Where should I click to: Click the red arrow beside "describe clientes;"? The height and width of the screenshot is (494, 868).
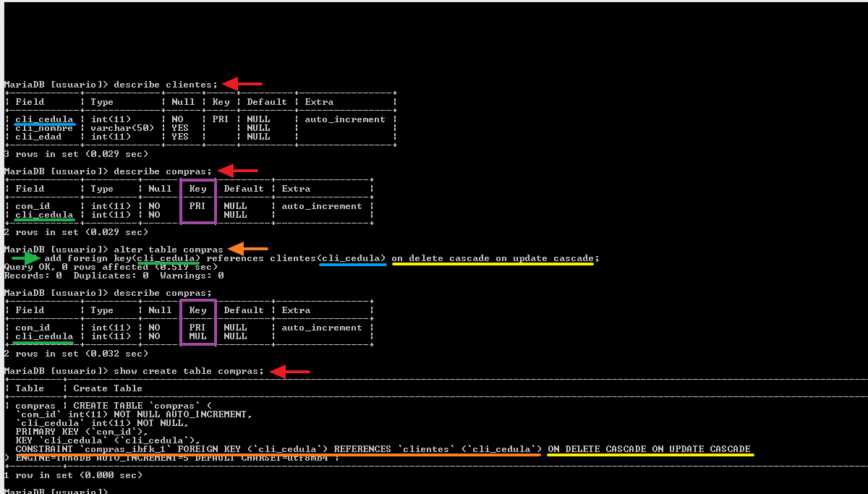pos(242,84)
